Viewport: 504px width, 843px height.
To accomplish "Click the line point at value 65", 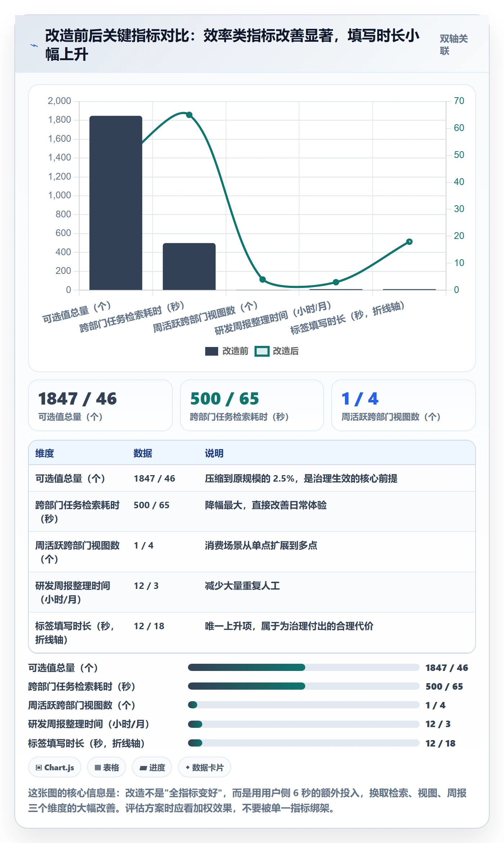I will coord(189,115).
